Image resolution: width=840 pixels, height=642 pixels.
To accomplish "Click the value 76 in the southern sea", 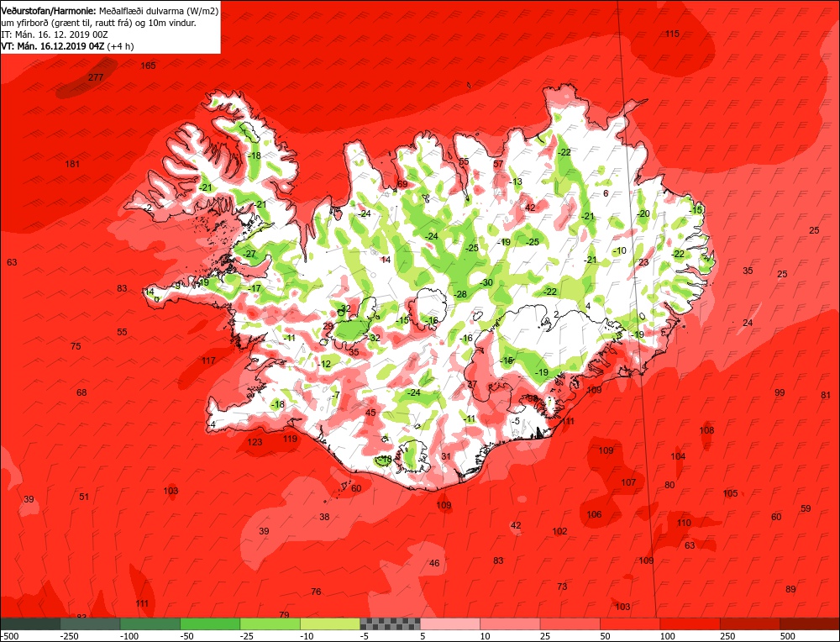I will click(316, 592).
